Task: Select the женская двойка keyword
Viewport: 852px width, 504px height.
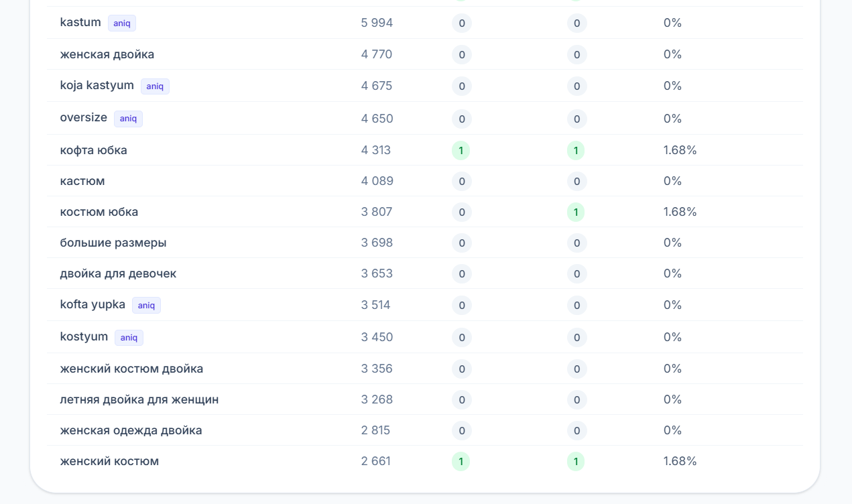Action: tap(107, 54)
